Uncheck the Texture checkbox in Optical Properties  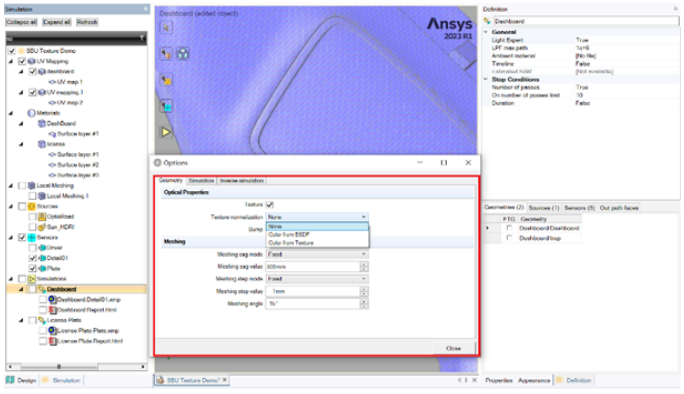coord(270,204)
